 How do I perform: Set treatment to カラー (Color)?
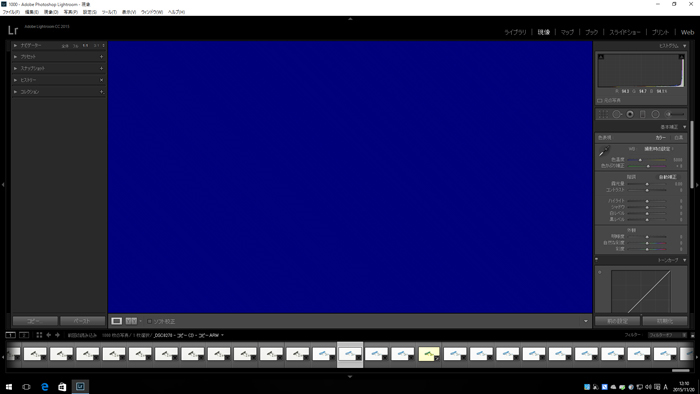pyautogui.click(x=660, y=138)
